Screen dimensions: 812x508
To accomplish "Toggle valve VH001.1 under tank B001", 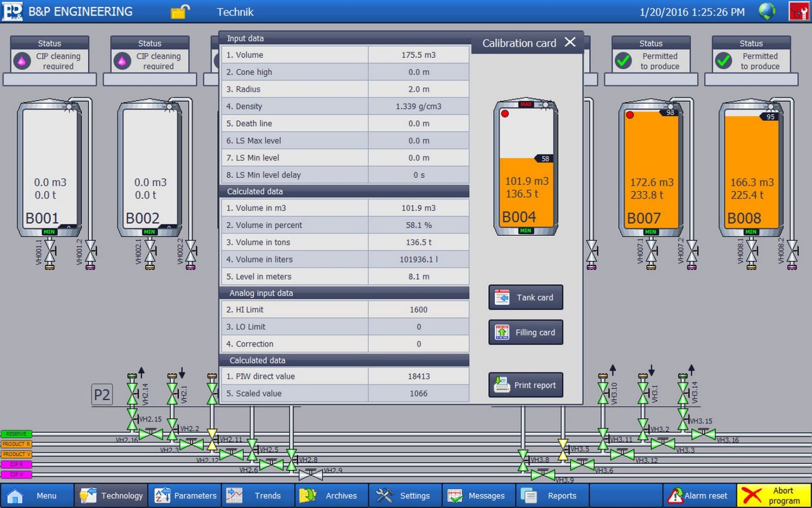I will pos(50,251).
